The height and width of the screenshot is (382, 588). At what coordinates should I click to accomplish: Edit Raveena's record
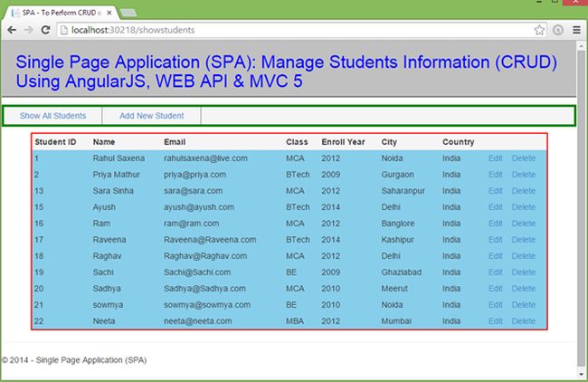coord(495,240)
